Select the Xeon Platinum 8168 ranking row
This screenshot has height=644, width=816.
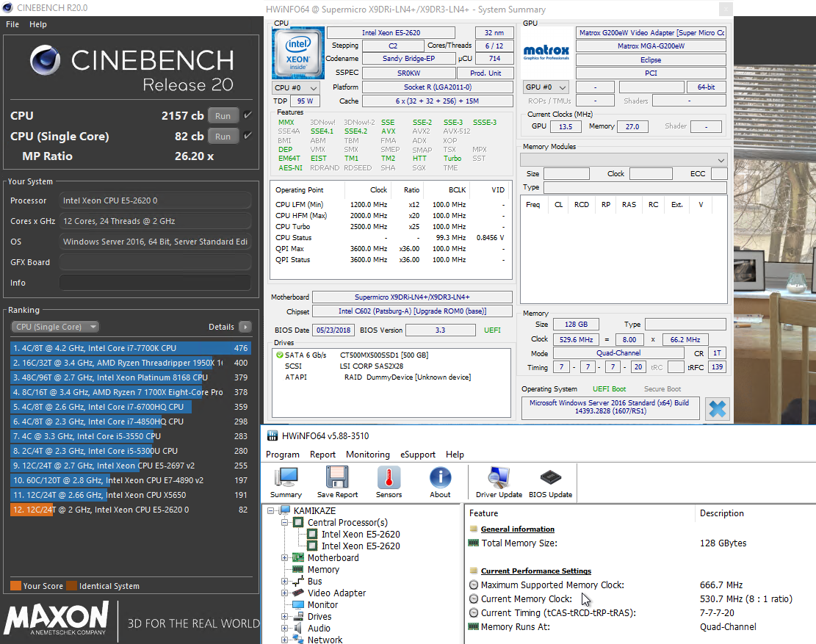point(130,377)
